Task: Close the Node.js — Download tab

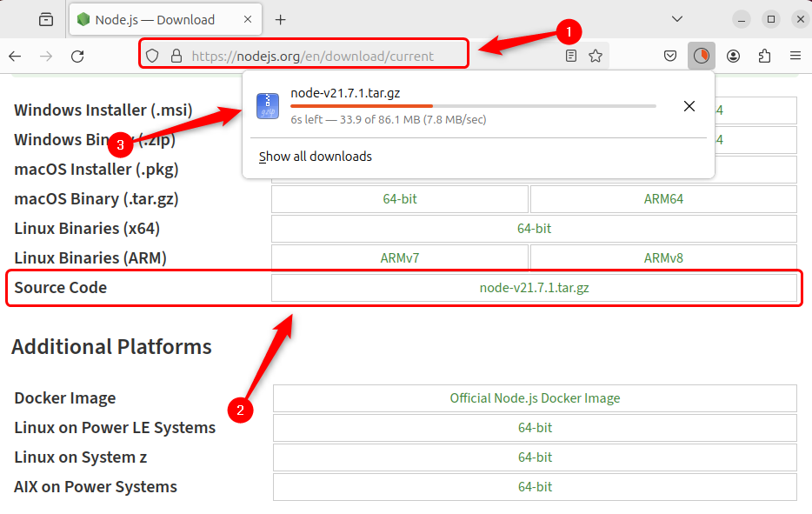Action: click(248, 19)
